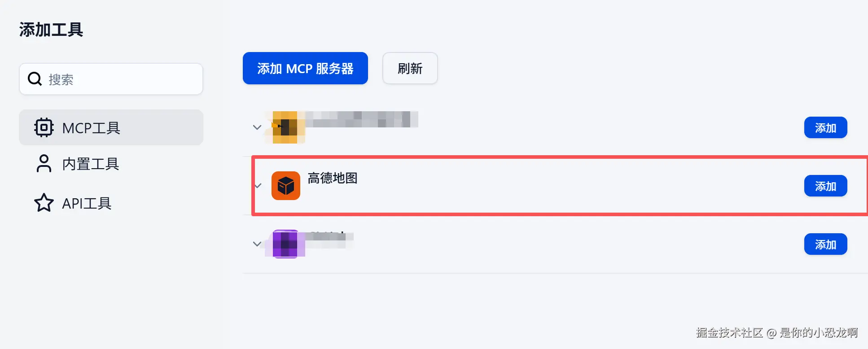
Task: Click the magnifier search icon
Action: click(35, 79)
